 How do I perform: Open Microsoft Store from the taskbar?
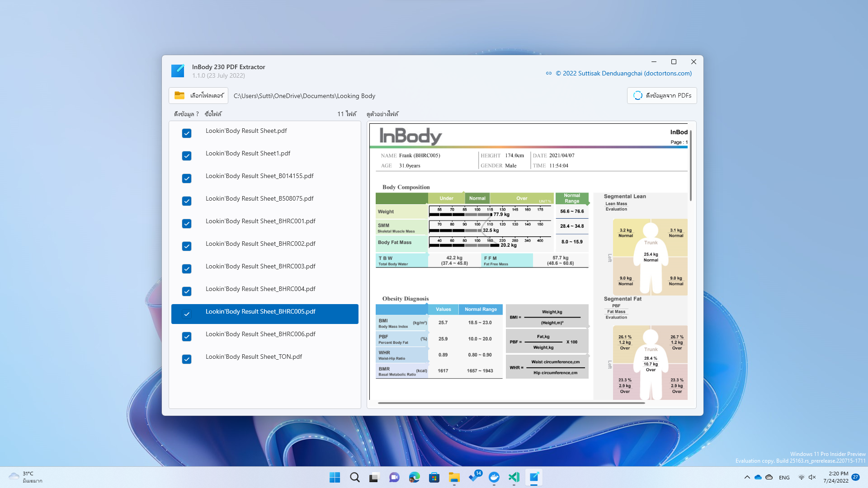coord(434,477)
